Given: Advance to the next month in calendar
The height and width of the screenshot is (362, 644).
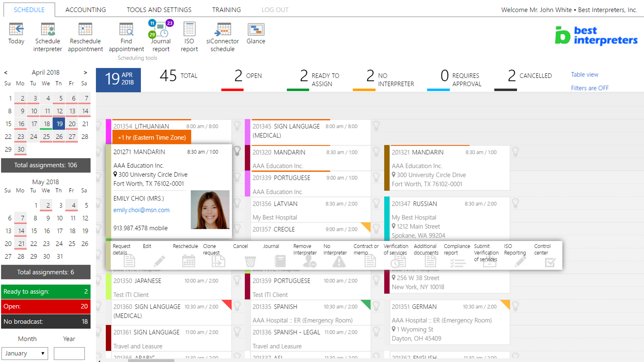Looking at the screenshot, I should [x=85, y=72].
